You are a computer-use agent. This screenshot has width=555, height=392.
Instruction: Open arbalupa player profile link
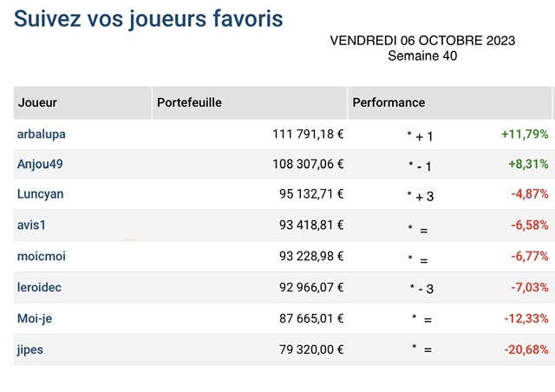pyautogui.click(x=42, y=134)
